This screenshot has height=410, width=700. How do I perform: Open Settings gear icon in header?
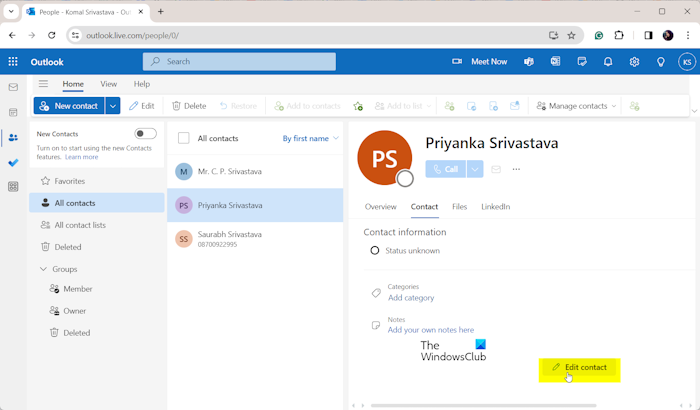click(634, 62)
